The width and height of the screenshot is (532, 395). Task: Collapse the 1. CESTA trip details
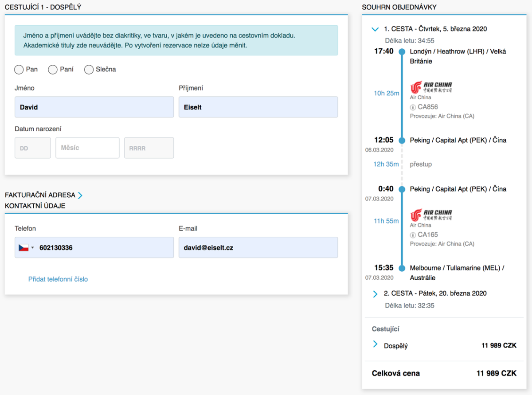click(375, 29)
